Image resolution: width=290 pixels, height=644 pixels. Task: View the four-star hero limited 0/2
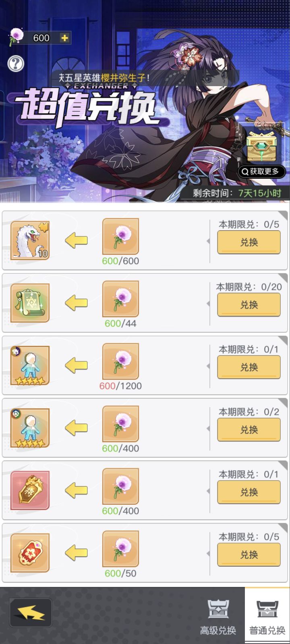click(30, 428)
